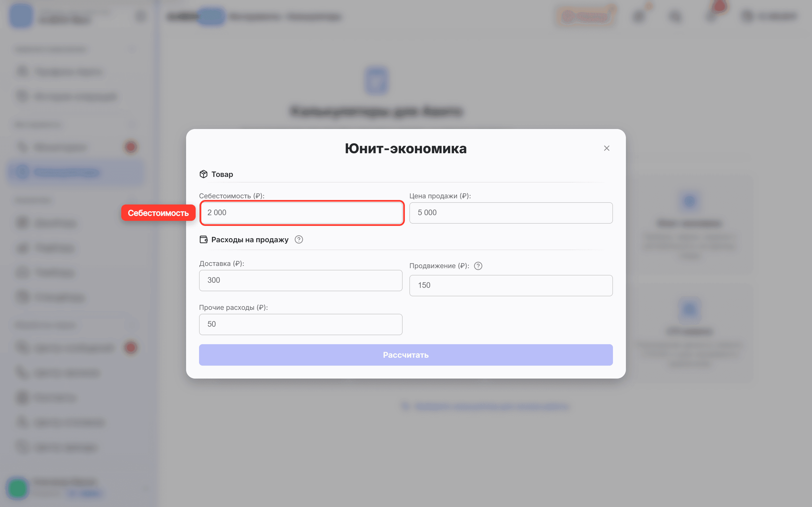Click the green user avatar in sidebar

click(17, 488)
